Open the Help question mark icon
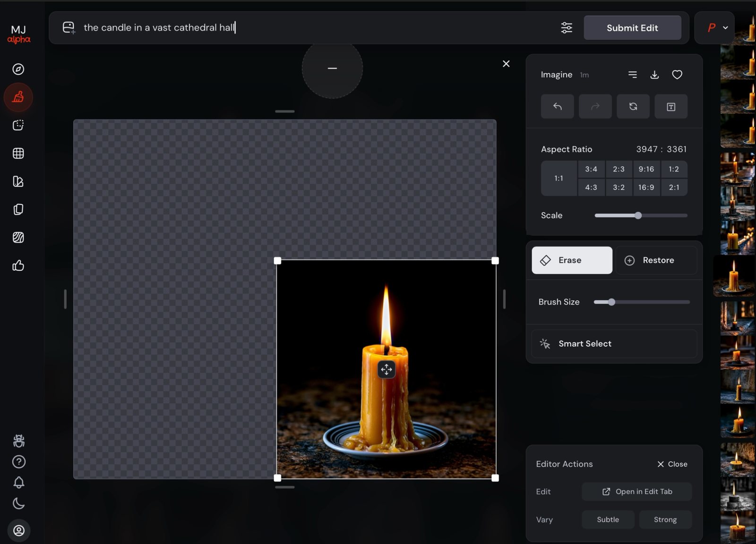756x544 pixels. click(x=19, y=462)
